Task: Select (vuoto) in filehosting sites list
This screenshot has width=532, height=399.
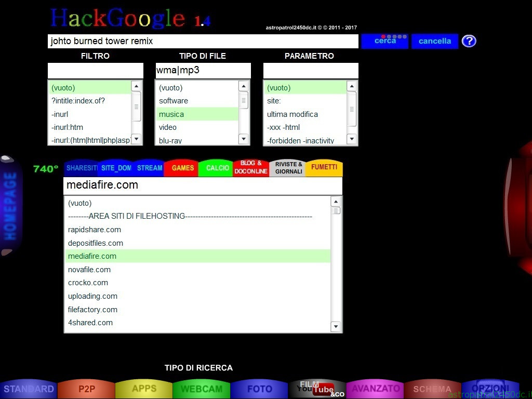Action: tap(197, 203)
